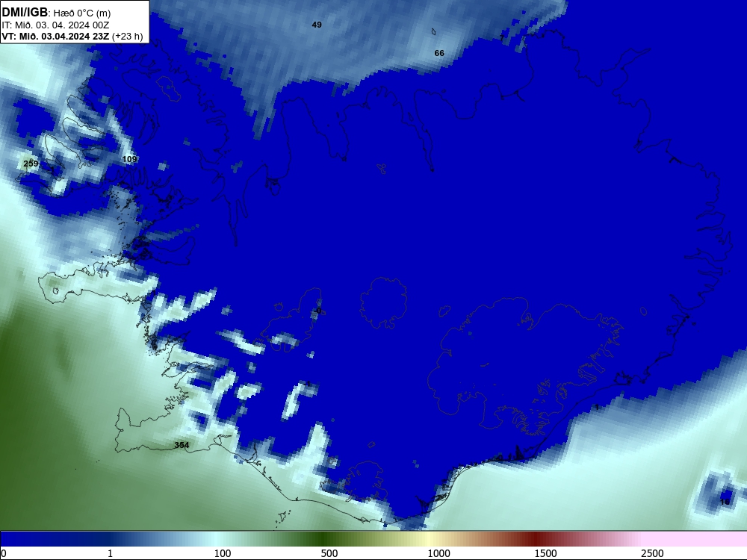Click the 'Hæð 0°C (m)' parameter label
The width and height of the screenshot is (747, 560).
point(82,13)
